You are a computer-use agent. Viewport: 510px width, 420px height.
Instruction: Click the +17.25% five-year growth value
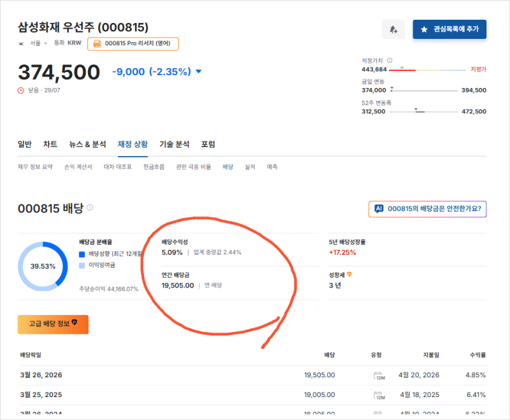342,252
